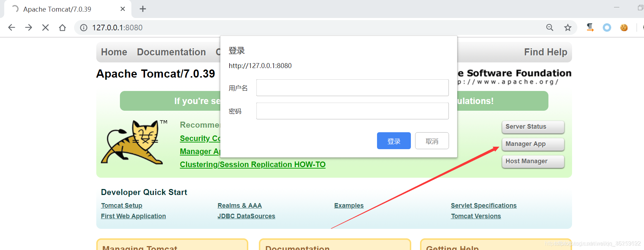
Task: Open the Documentation navigation item
Action: click(x=171, y=52)
